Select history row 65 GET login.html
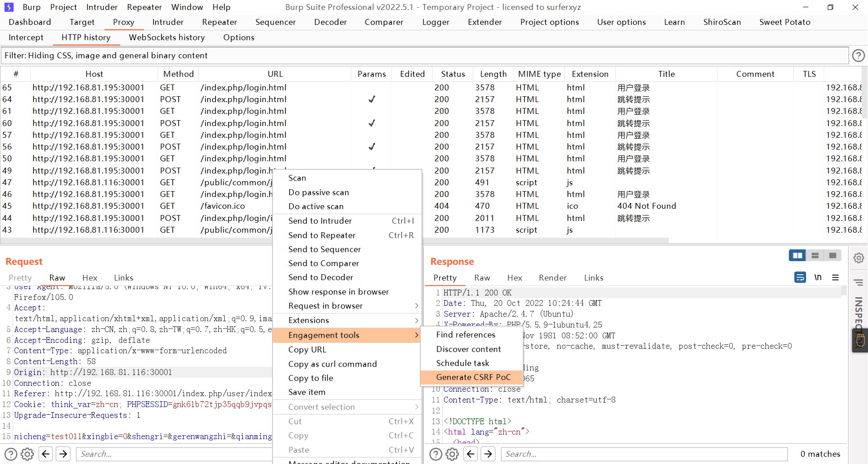The height and width of the screenshot is (464, 868). (431, 88)
